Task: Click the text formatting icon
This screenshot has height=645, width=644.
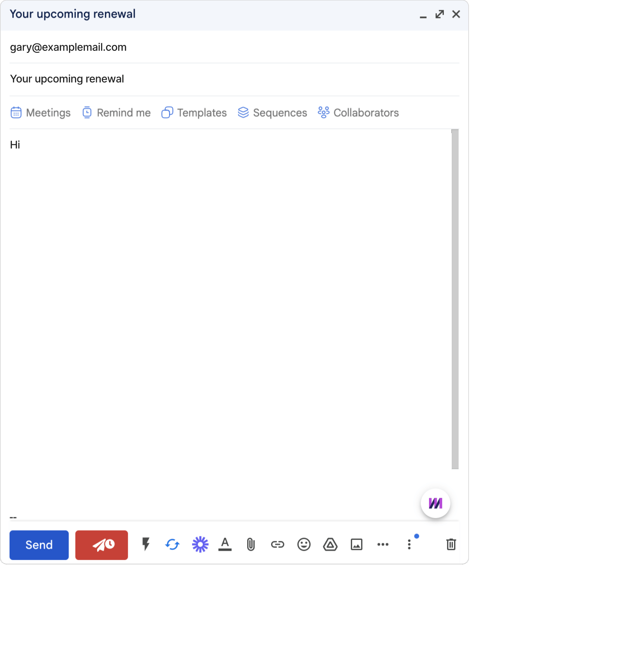Action: click(225, 544)
